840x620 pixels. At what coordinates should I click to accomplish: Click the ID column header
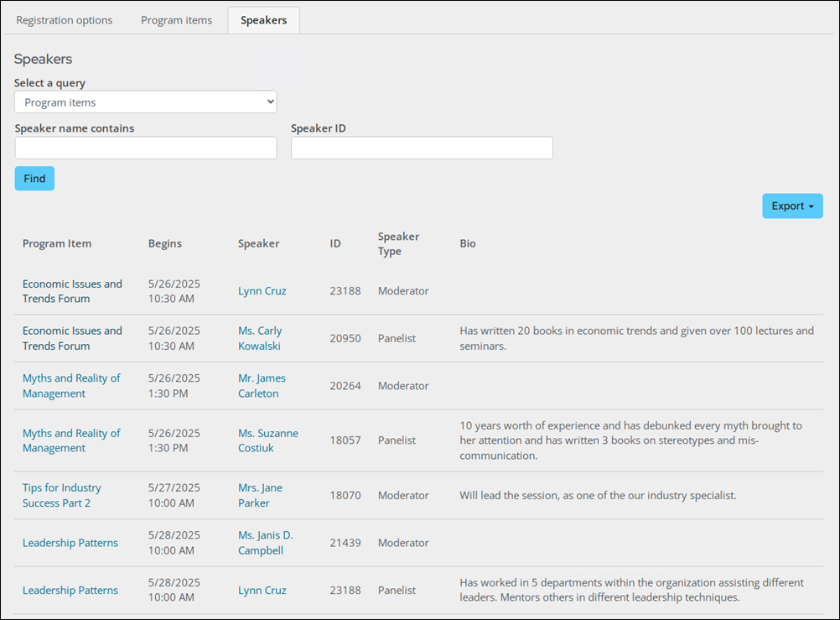click(x=335, y=243)
